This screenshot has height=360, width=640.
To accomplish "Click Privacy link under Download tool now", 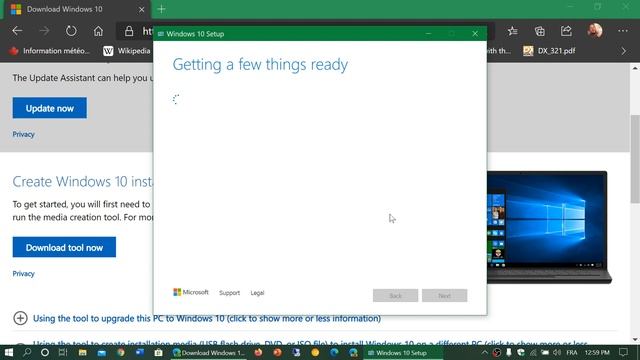I will tap(23, 274).
